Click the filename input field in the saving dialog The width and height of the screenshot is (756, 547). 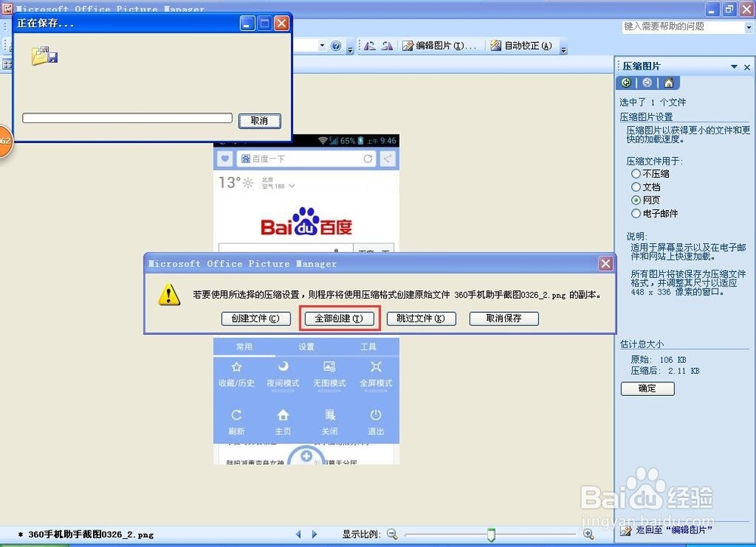click(126, 117)
